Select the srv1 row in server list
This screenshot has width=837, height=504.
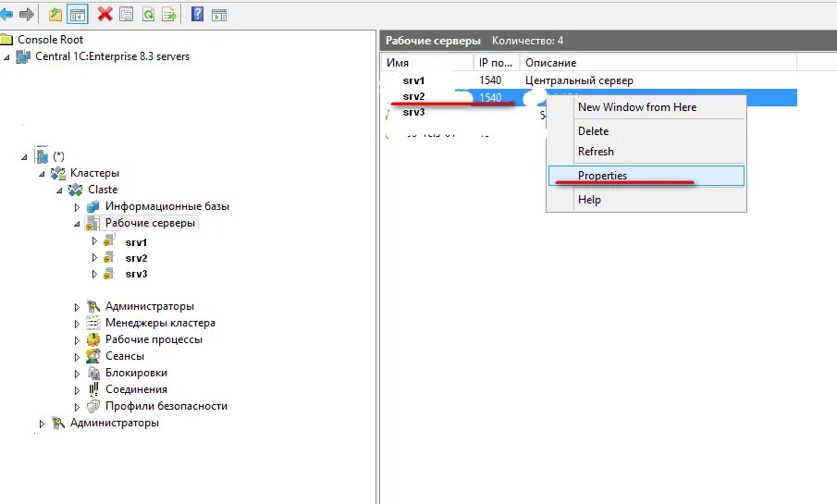click(589, 80)
